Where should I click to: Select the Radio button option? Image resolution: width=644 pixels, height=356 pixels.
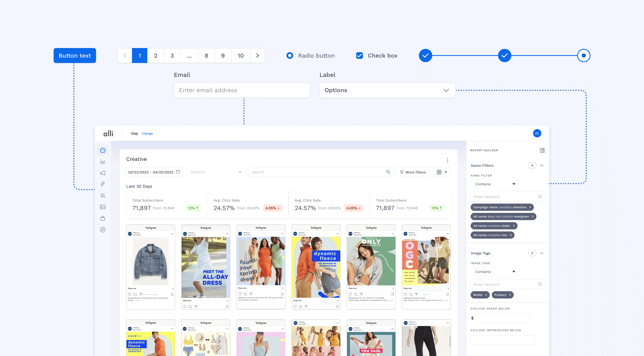click(x=290, y=55)
